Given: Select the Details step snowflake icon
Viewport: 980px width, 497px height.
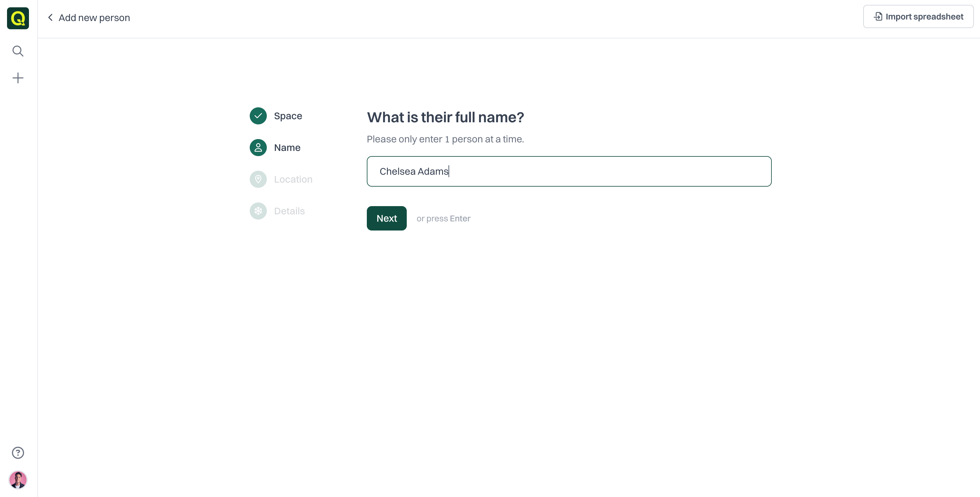Looking at the screenshot, I should coord(258,211).
